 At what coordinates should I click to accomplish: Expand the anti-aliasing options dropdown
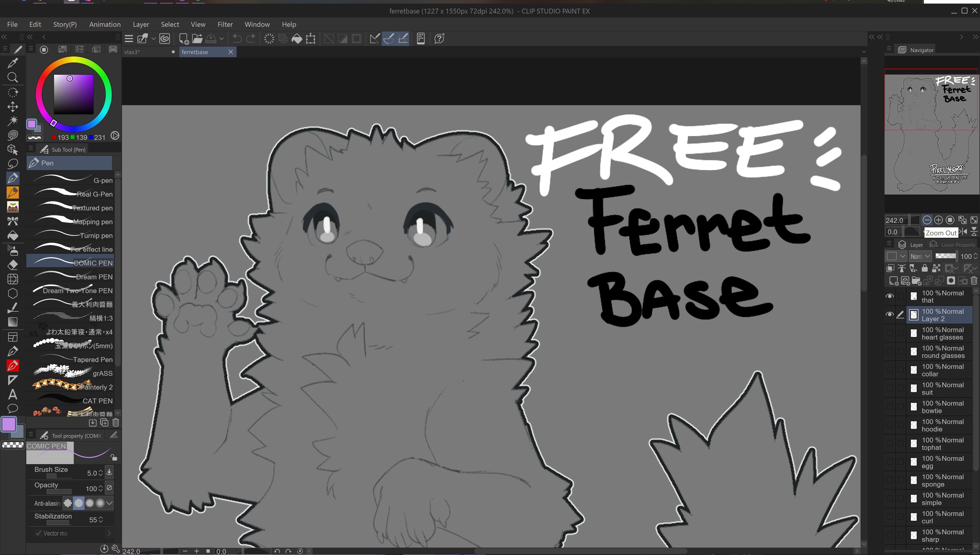coord(109,503)
